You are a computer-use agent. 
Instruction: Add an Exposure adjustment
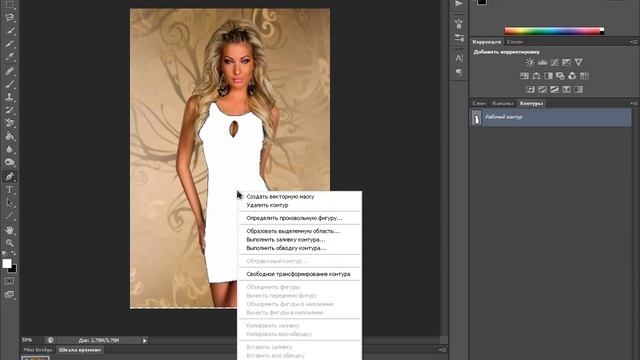[x=567, y=62]
